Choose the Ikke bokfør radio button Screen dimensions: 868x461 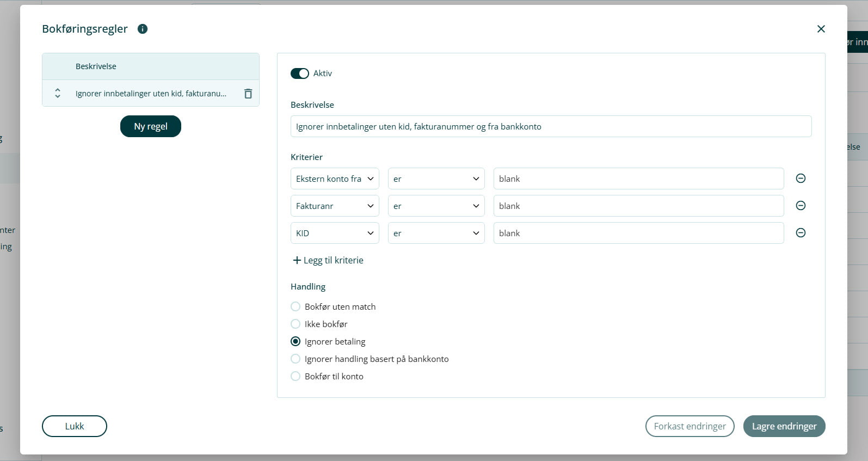coord(296,324)
